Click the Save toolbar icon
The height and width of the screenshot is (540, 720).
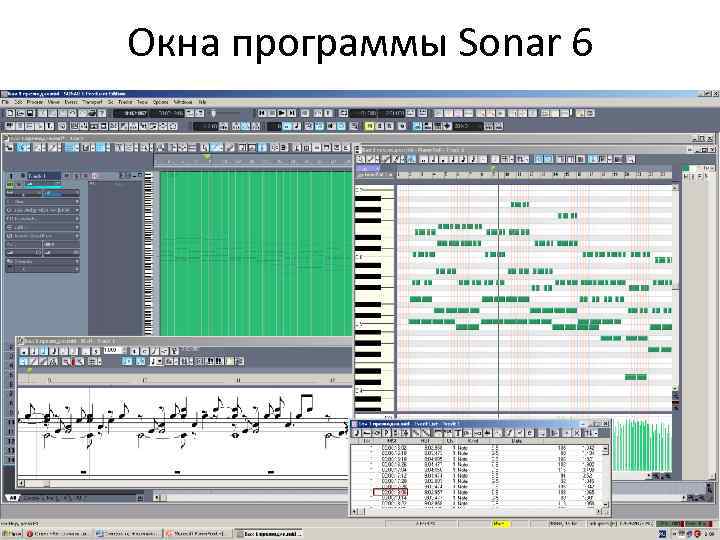(30, 113)
